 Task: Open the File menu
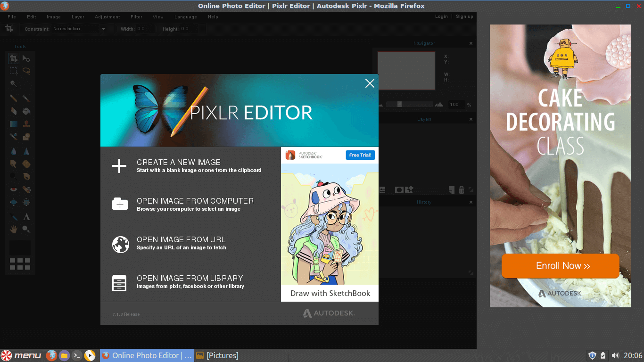[12, 17]
